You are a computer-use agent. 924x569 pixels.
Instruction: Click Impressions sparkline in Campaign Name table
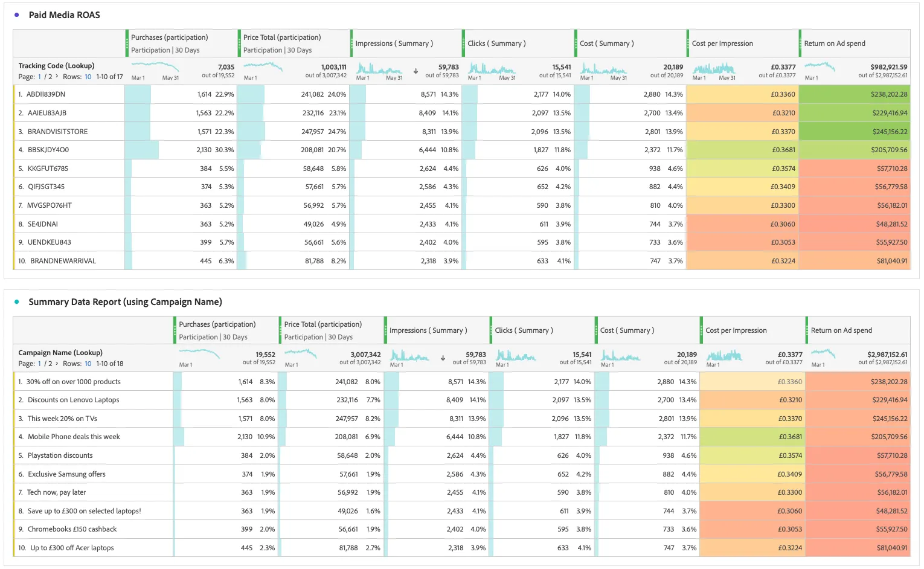click(x=409, y=355)
